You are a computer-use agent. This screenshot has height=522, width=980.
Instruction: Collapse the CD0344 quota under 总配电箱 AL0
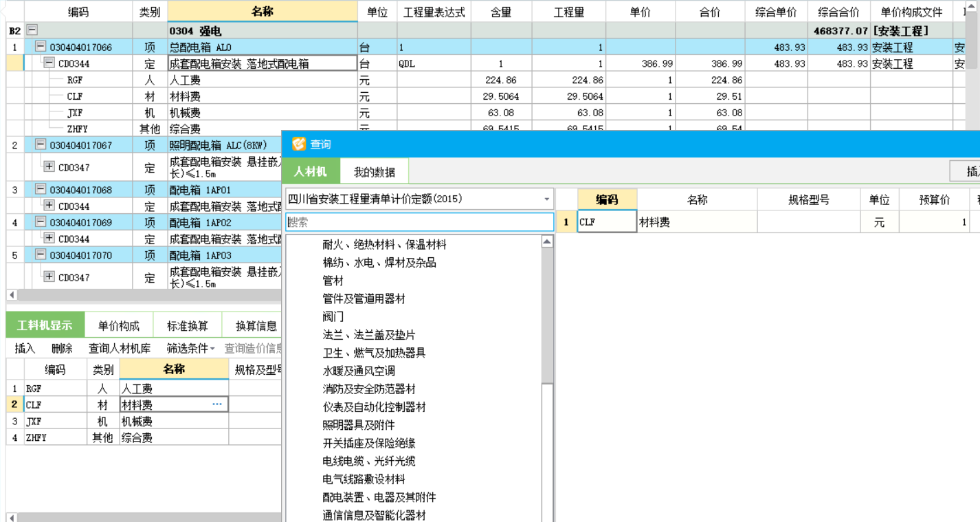[x=49, y=63]
